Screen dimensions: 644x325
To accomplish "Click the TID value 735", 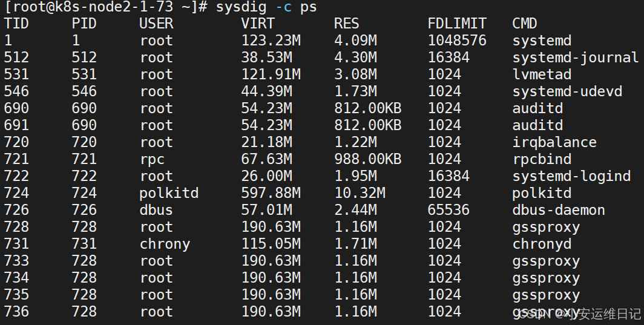I will point(16,295).
